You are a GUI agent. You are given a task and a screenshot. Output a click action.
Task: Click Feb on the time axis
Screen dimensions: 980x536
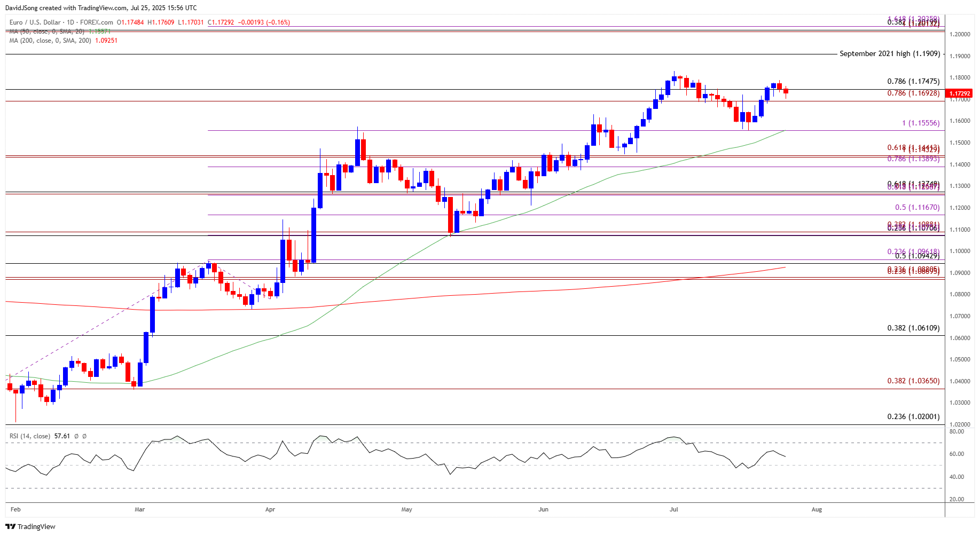click(15, 509)
